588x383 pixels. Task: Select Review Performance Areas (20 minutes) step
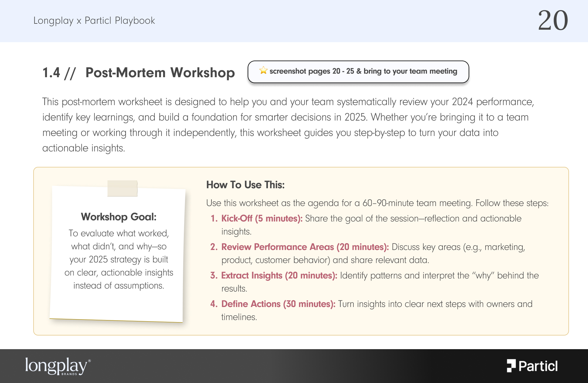coord(368,253)
